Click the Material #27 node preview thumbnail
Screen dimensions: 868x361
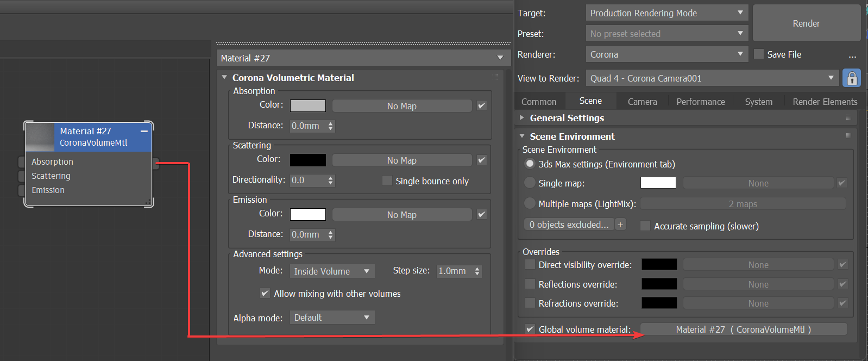40,138
